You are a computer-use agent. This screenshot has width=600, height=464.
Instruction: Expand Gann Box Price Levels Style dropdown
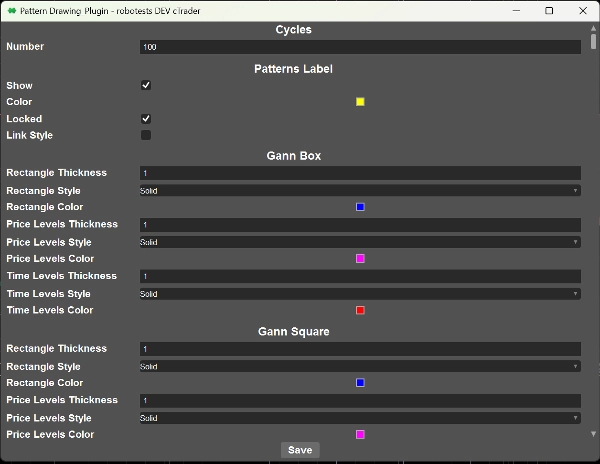[x=360, y=242]
